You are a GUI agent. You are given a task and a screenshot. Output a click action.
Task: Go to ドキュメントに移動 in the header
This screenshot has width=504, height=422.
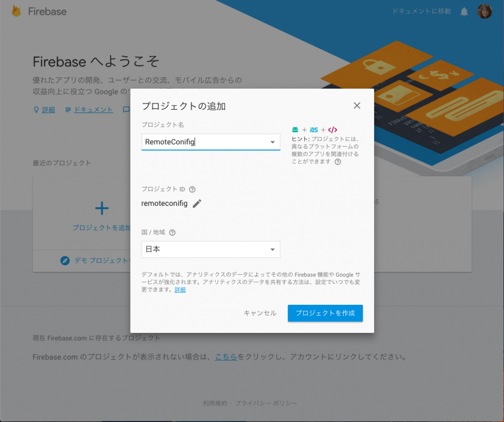(421, 11)
